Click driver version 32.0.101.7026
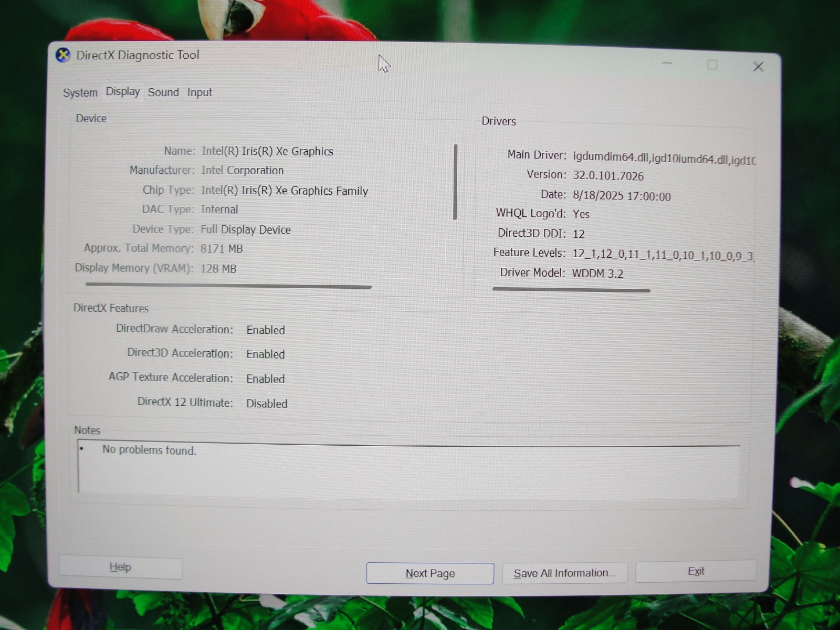Image resolution: width=840 pixels, height=630 pixels. (608, 176)
